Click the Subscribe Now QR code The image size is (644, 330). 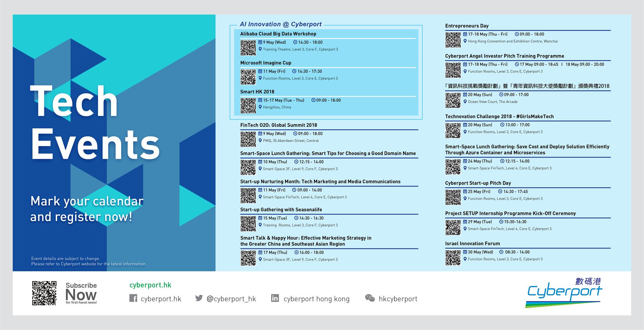pos(44,293)
